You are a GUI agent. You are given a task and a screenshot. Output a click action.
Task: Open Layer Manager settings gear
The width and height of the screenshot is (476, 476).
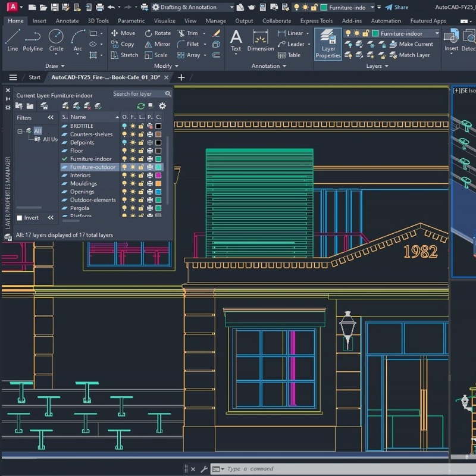(162, 106)
